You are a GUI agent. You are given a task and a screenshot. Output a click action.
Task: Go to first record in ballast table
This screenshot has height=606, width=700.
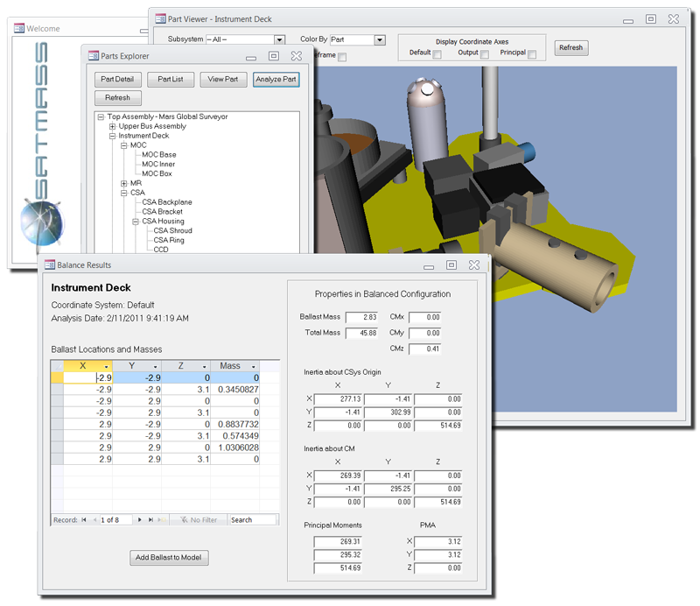tap(84, 520)
